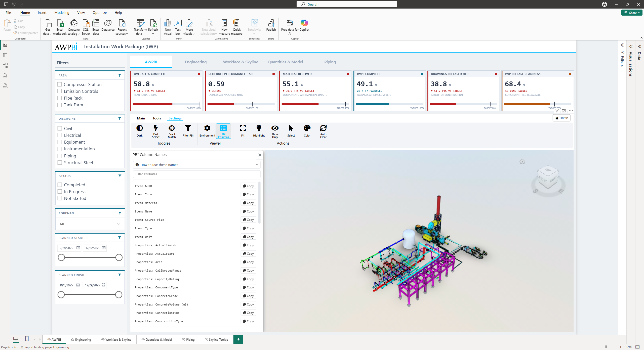Open the Color palette action
This screenshot has height=350, width=644.
tap(307, 131)
